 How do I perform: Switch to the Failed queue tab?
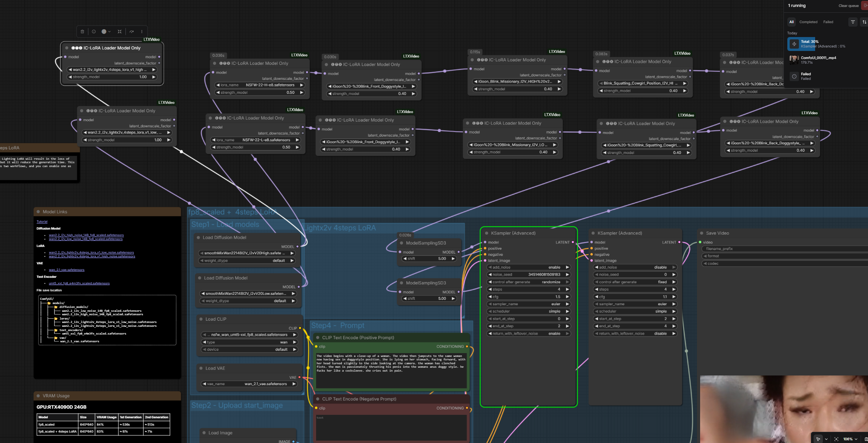(x=828, y=22)
